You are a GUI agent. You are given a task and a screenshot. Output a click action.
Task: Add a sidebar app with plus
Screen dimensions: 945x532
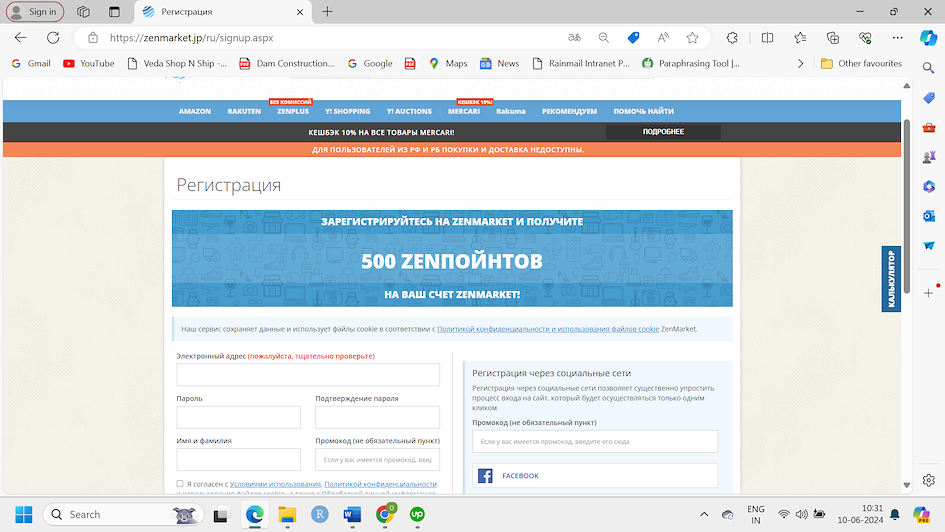pos(929,293)
